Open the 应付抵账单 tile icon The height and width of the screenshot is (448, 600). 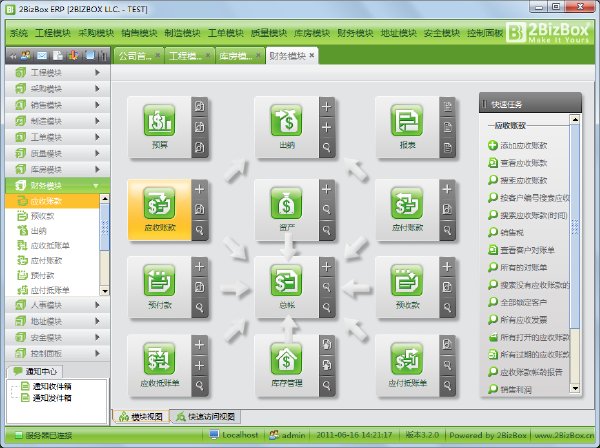tap(406, 359)
